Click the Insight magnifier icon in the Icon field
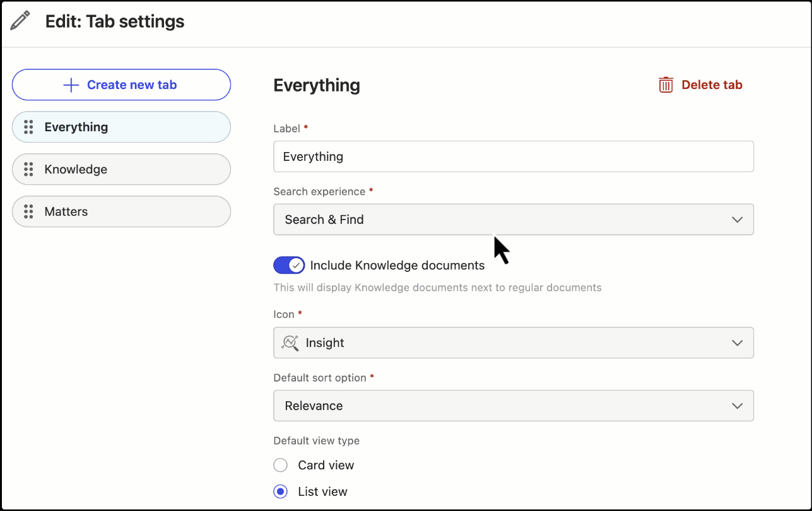 tap(290, 343)
